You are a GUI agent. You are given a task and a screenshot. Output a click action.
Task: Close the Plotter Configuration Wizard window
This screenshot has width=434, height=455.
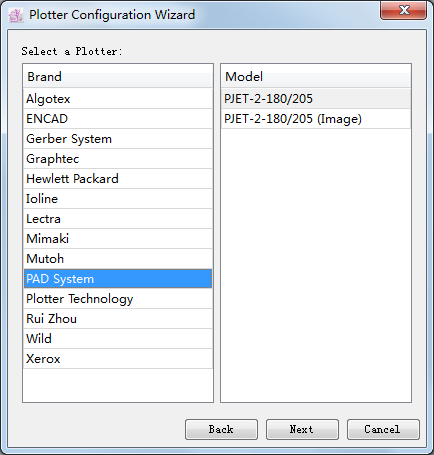403,10
